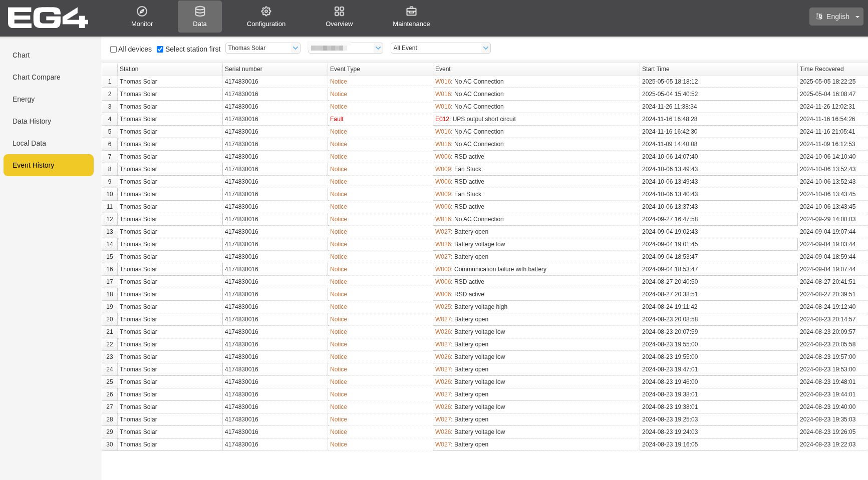The image size is (868, 480).
Task: Open the Monitor compass icon
Action: tap(142, 11)
